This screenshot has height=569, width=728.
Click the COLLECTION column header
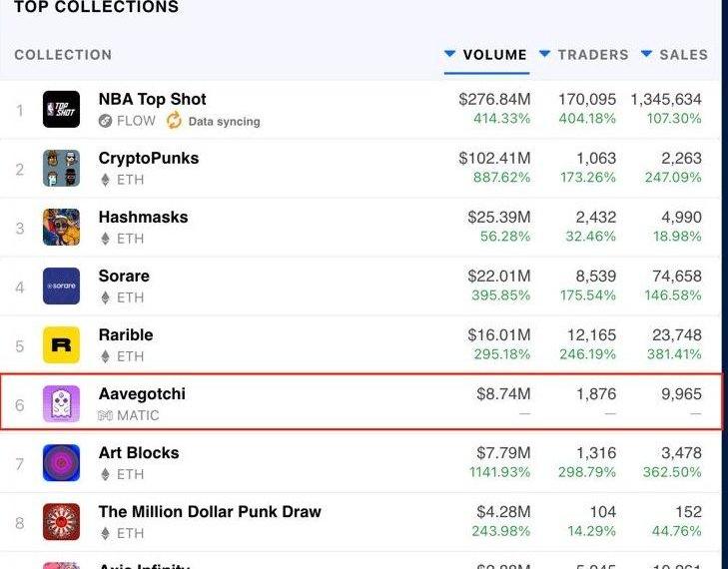(x=63, y=55)
